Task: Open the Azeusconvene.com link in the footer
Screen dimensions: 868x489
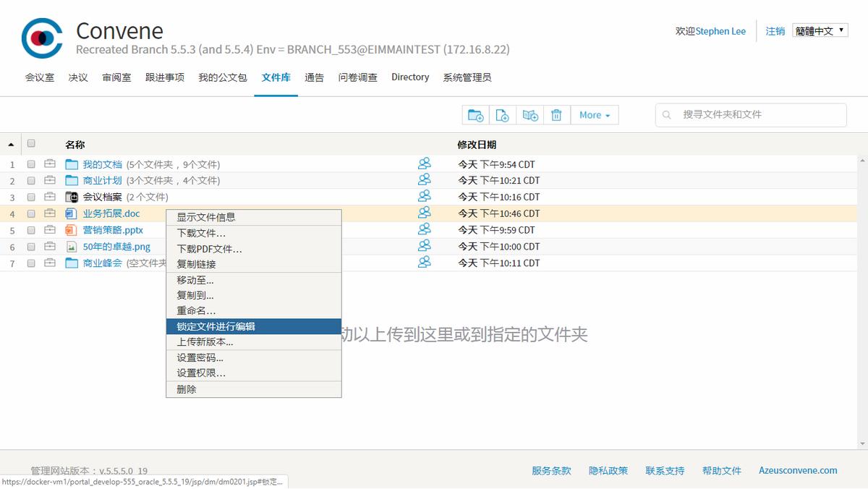Action: click(797, 470)
